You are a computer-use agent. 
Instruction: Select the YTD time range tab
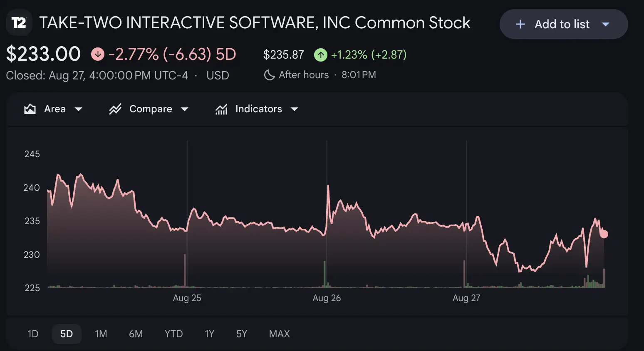(x=173, y=334)
